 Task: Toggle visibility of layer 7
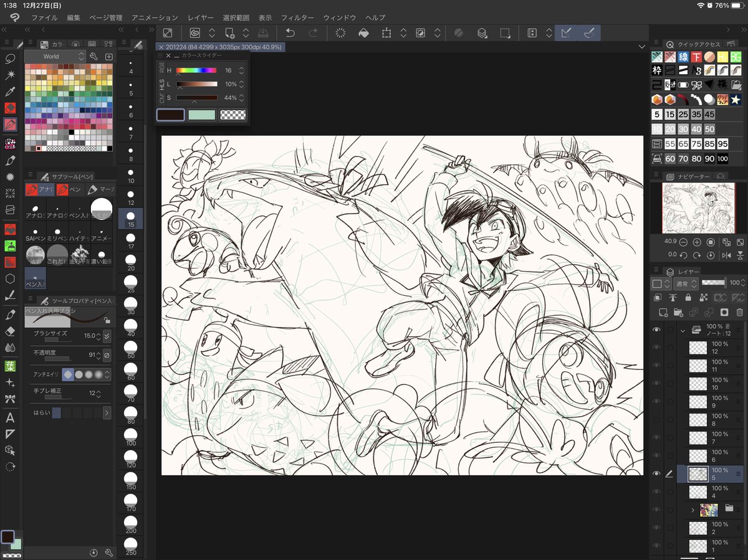(x=656, y=438)
